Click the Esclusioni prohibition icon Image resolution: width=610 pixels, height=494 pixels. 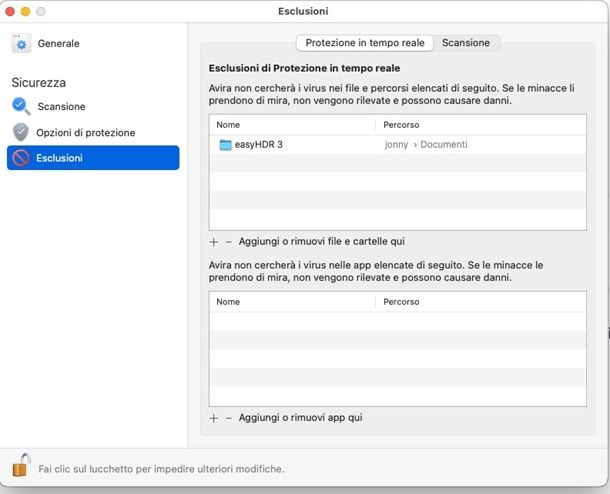coord(21,158)
